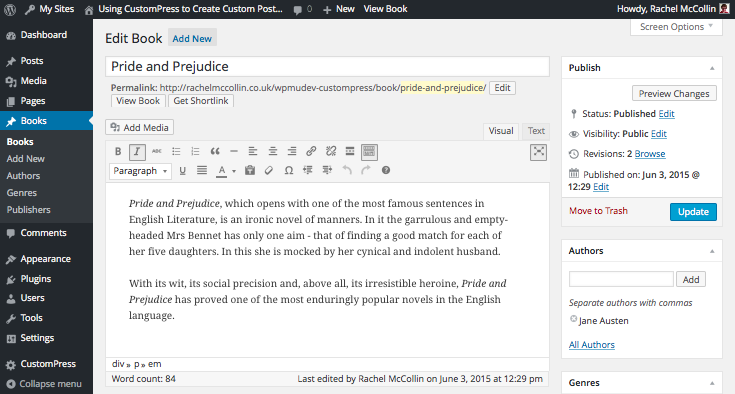The height and width of the screenshot is (394, 735).
Task: Click Preview Changes button
Action: click(x=674, y=94)
